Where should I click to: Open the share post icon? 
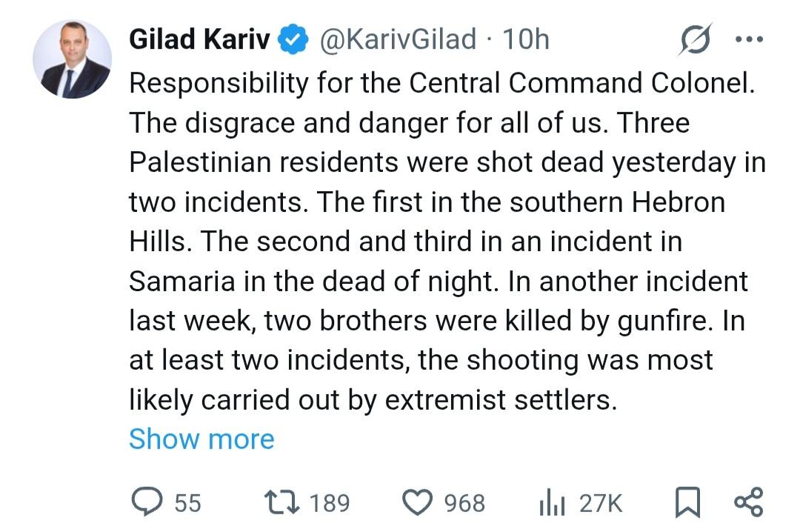pos(747,503)
